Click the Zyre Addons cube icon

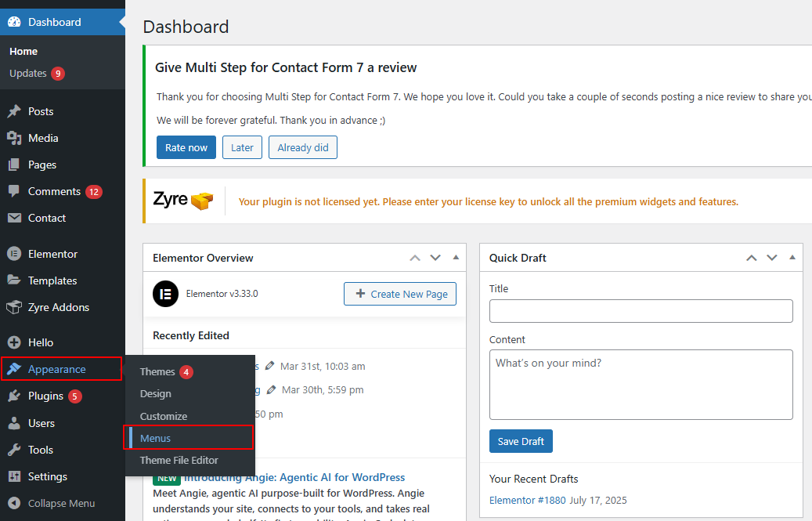point(14,307)
